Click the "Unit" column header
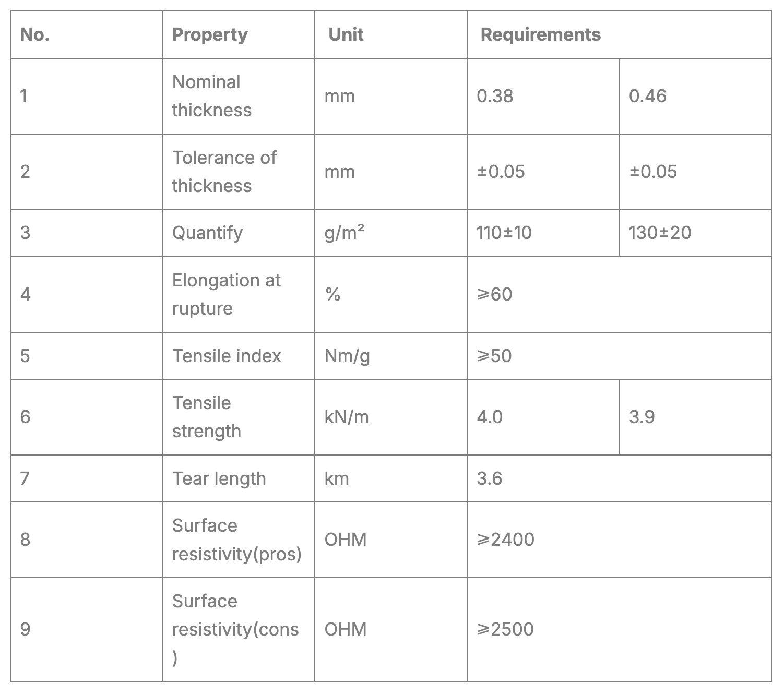Viewport: 784px width, 695px height. pos(346,35)
